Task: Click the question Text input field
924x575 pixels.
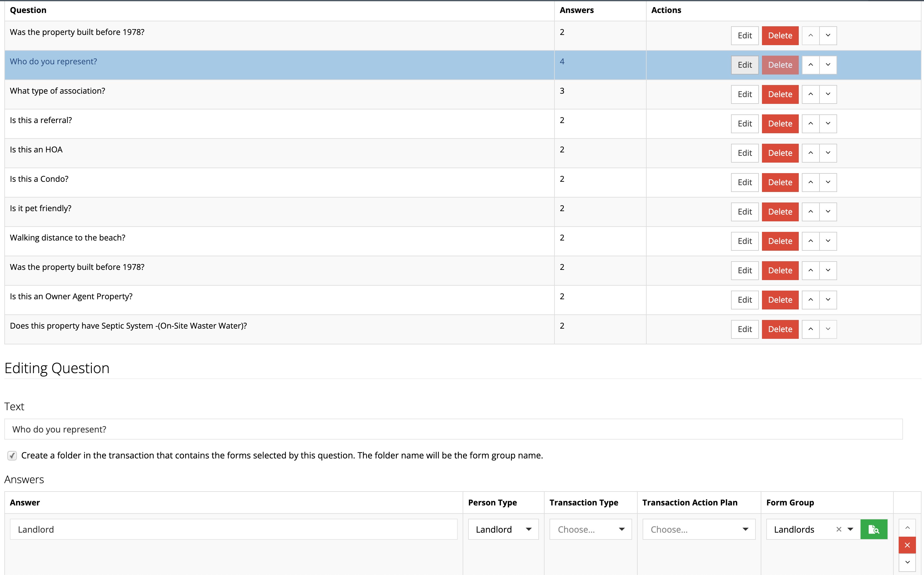Action: [x=453, y=429]
